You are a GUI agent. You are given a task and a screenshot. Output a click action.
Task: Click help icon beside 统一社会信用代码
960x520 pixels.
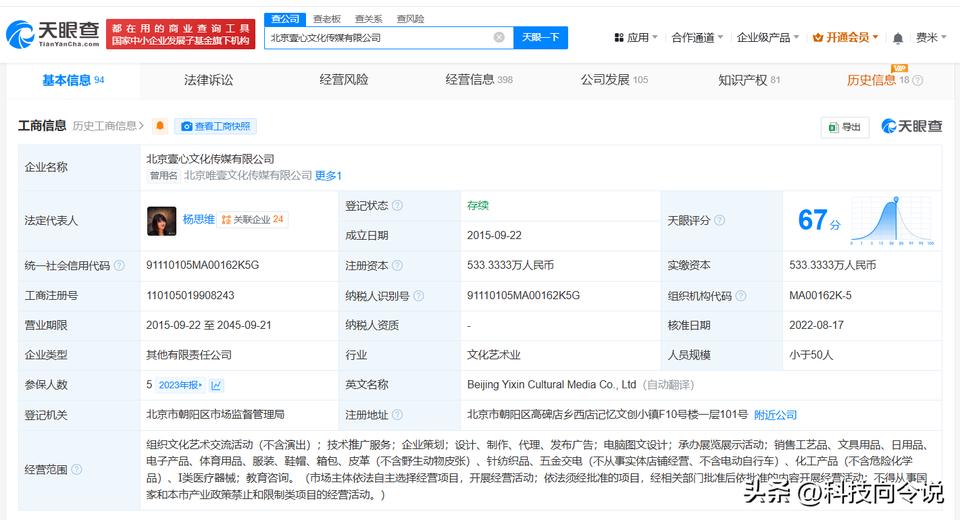[119, 265]
